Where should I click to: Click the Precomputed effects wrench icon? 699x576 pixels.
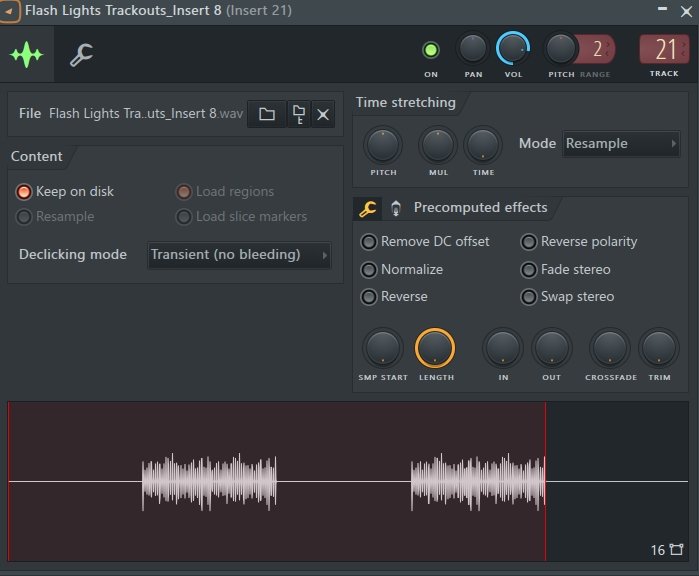(x=368, y=208)
